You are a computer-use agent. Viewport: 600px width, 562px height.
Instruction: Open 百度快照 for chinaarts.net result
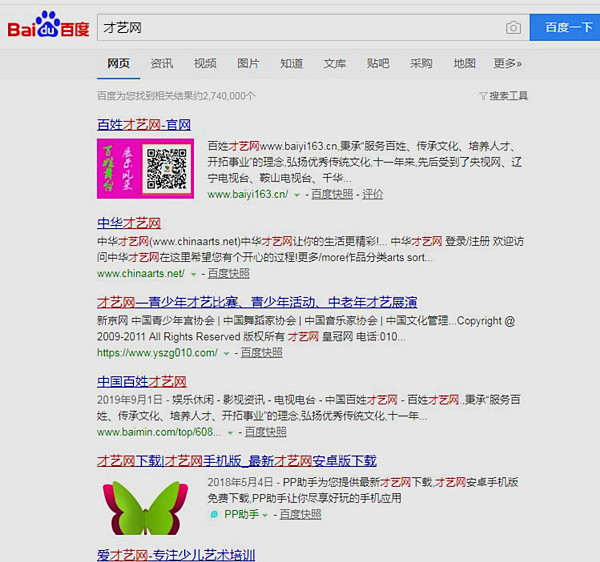tap(229, 274)
